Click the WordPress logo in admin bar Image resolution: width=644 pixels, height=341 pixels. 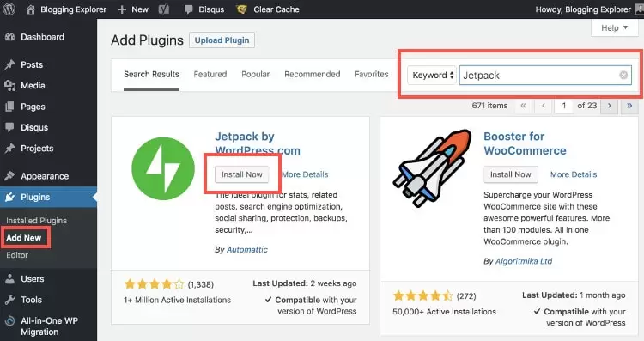pos(9,9)
